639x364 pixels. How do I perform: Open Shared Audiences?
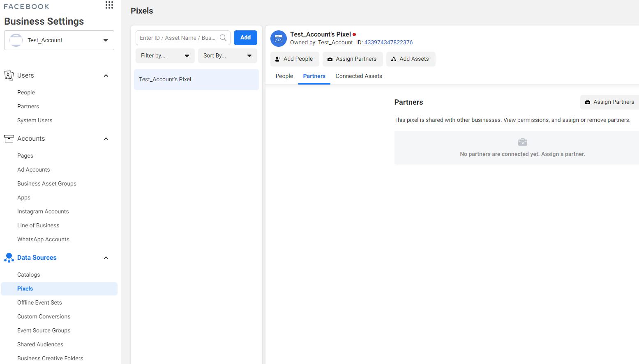[x=40, y=344]
